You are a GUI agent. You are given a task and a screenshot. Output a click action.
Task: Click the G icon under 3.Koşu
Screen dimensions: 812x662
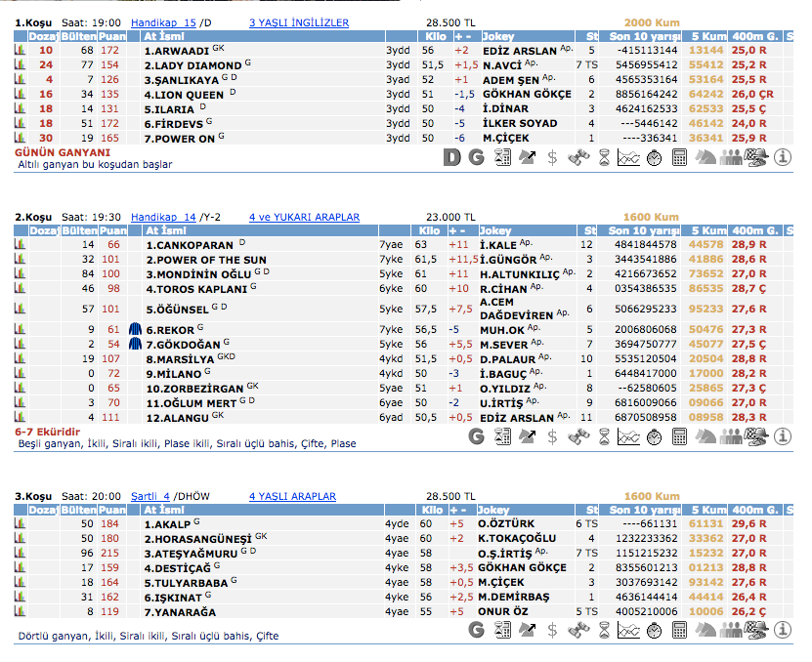click(x=476, y=630)
